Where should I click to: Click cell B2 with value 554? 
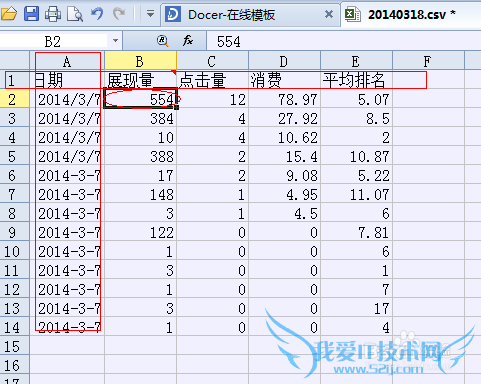[140, 99]
